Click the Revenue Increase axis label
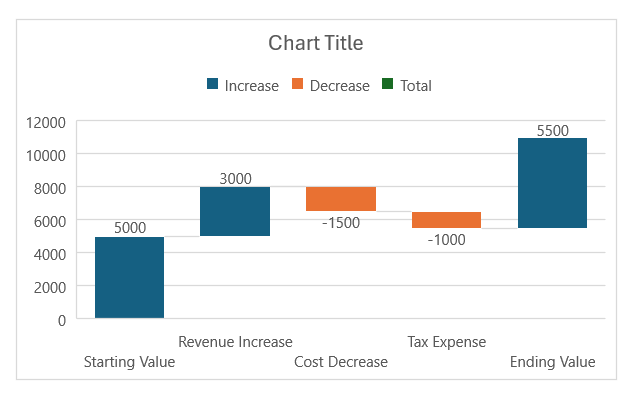 pos(235,342)
